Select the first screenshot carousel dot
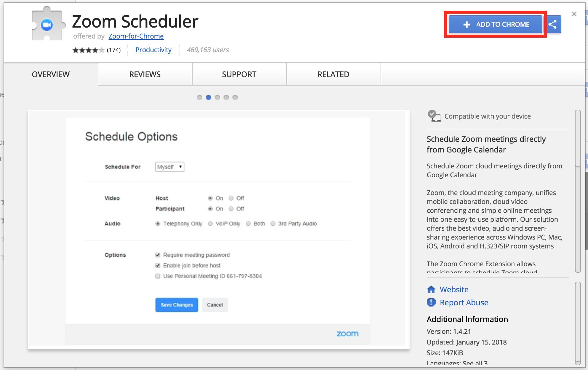 click(x=199, y=98)
